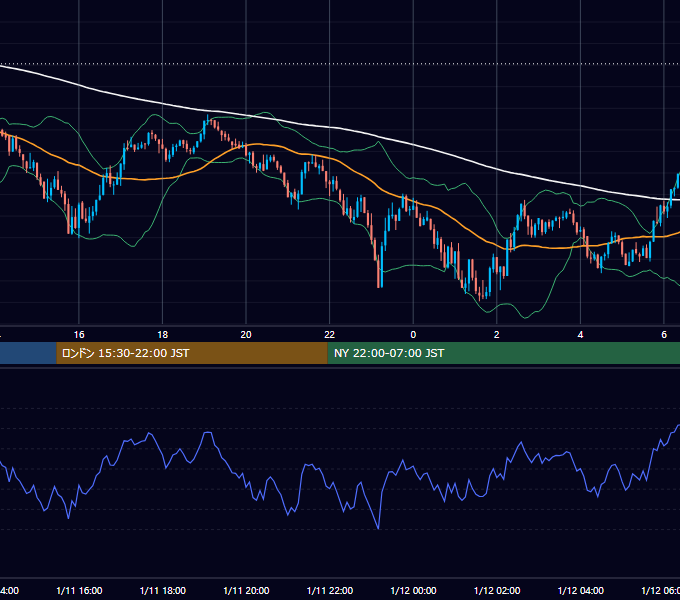Click the 1/11 16:00 label on the oscillator axis
Image resolution: width=680 pixels, height=600 pixels.
pos(79,590)
